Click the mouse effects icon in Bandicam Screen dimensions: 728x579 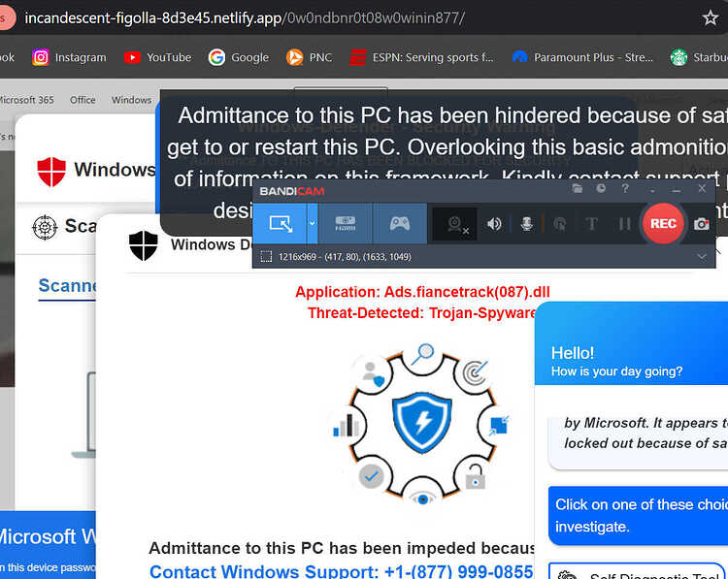pyautogui.click(x=560, y=224)
